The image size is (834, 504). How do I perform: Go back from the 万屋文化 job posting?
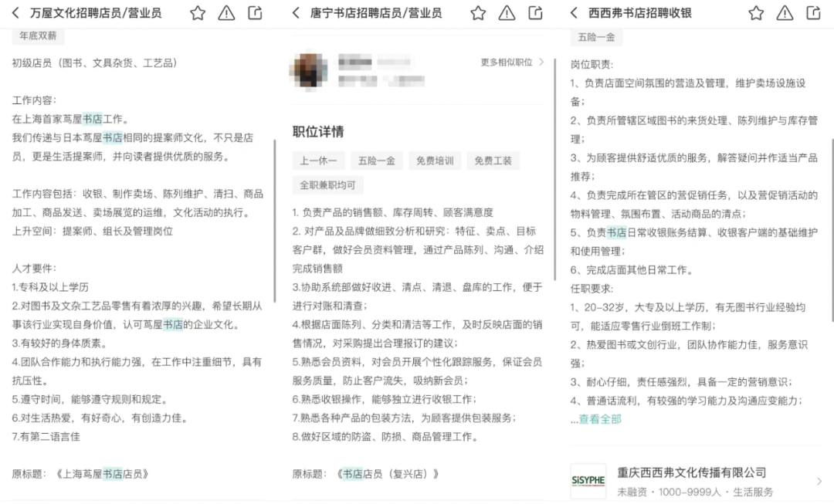pyautogui.click(x=15, y=13)
